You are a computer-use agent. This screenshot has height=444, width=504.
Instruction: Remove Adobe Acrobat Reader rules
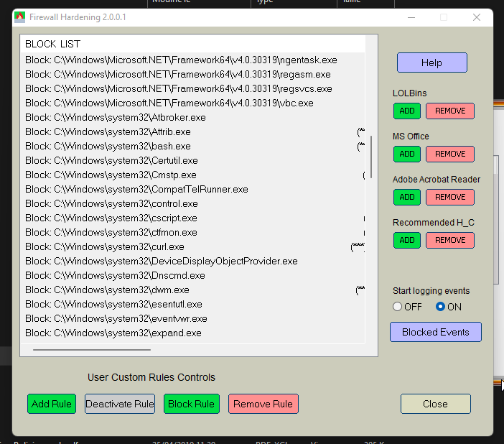coord(449,198)
